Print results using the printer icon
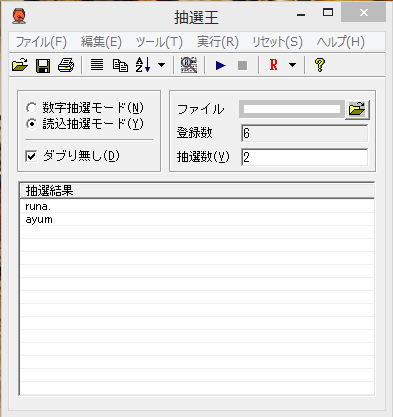Viewport: 393px width, 417px height. [66, 65]
